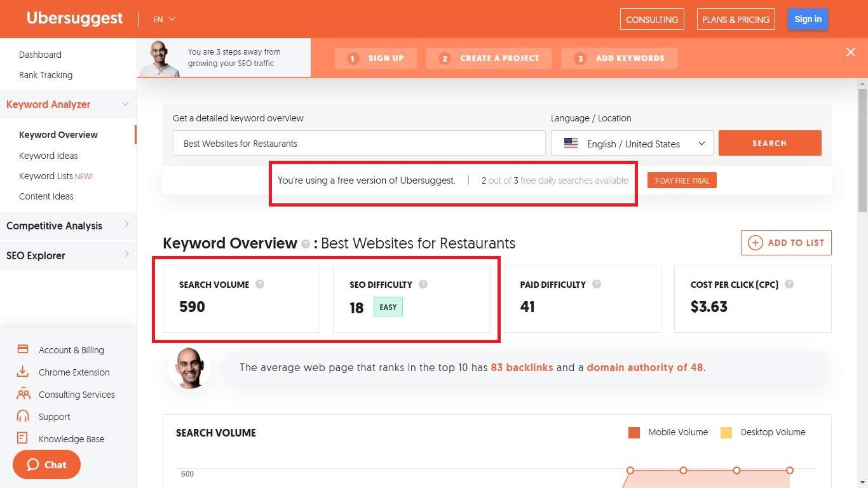Click the Desktop Volume legend swatch
868x488 pixels.
(726, 433)
